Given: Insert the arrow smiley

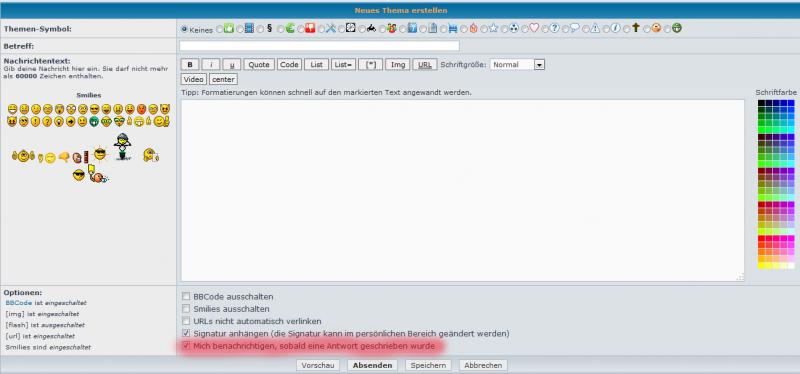Looking at the screenshot, I should (x=70, y=121).
